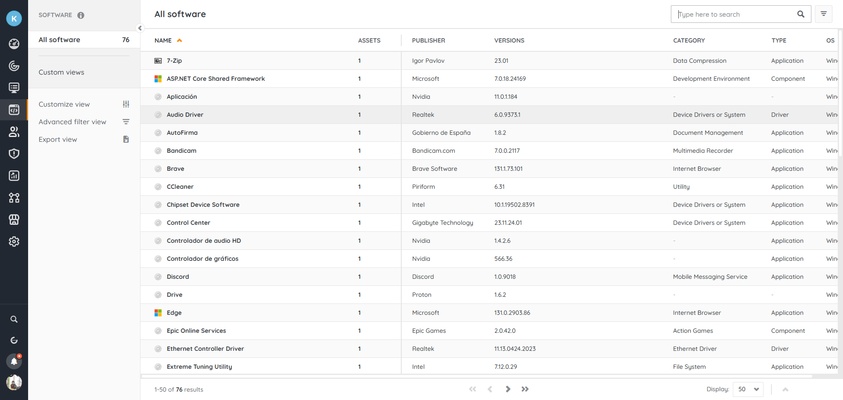This screenshot has width=843, height=400.
Task: Click the Export view document icon
Action: (x=126, y=139)
